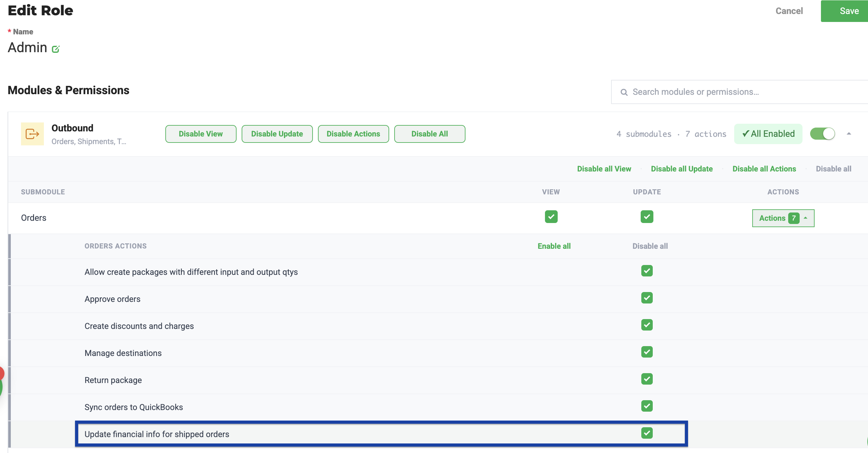Uncheck the Return package checkbox

click(647, 379)
